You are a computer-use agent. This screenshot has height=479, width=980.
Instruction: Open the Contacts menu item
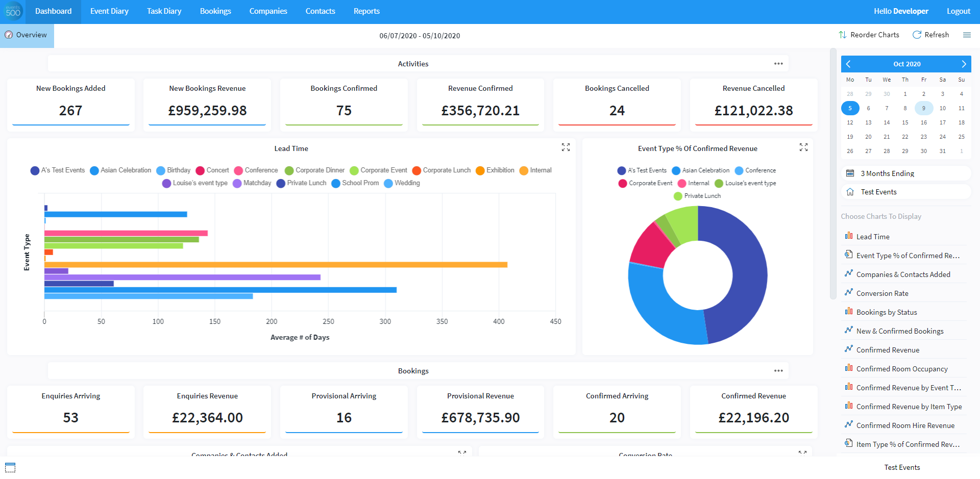(321, 11)
